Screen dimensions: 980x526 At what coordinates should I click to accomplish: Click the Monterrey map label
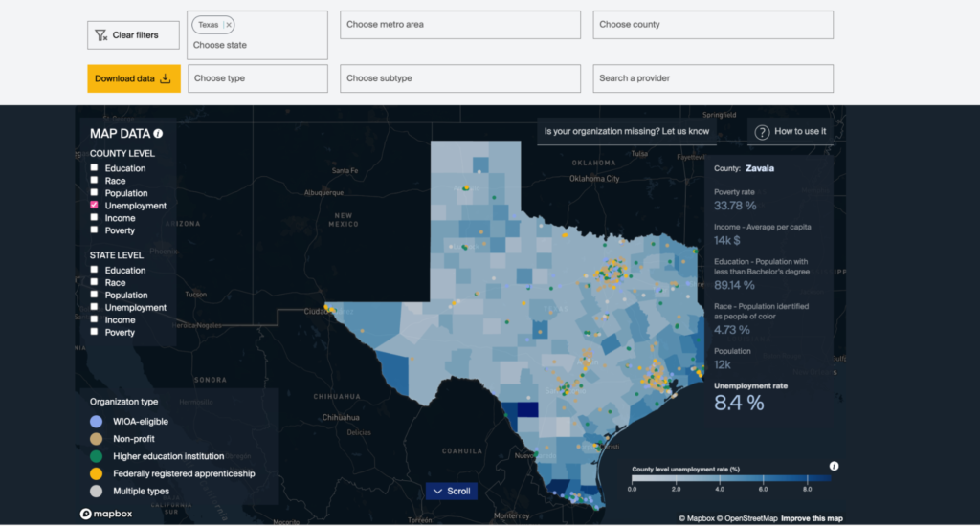(x=512, y=516)
